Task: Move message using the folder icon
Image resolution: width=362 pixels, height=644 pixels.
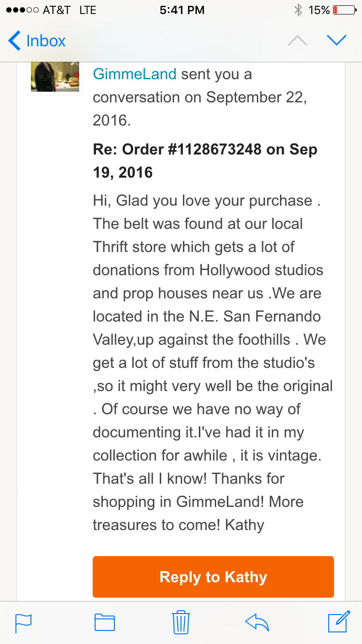Action: [x=105, y=622]
